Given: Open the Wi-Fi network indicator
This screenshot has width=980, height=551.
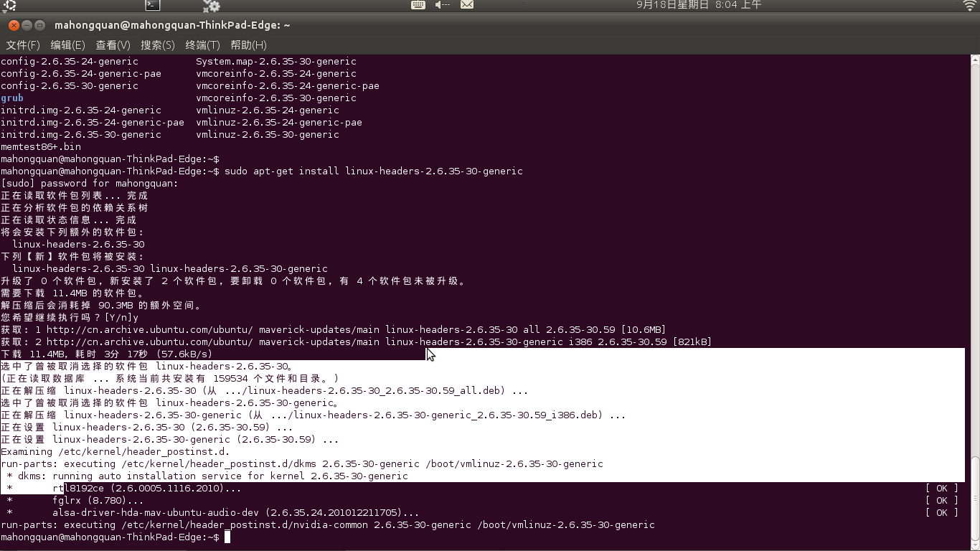Looking at the screenshot, I should (x=970, y=5).
